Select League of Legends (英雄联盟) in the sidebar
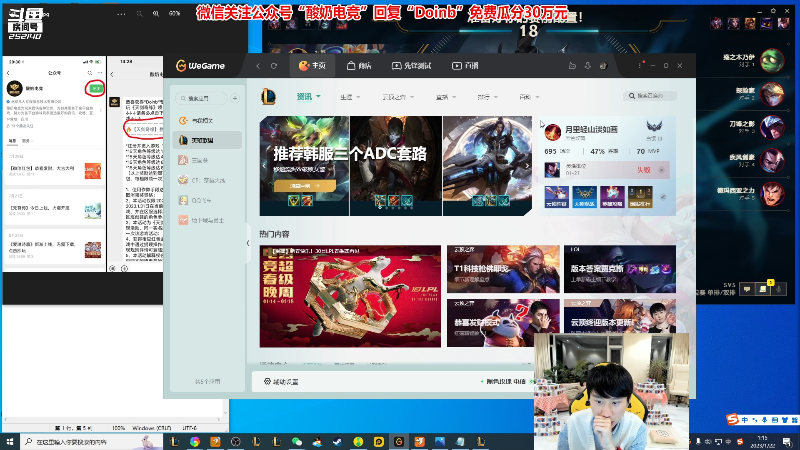 pyautogui.click(x=207, y=140)
